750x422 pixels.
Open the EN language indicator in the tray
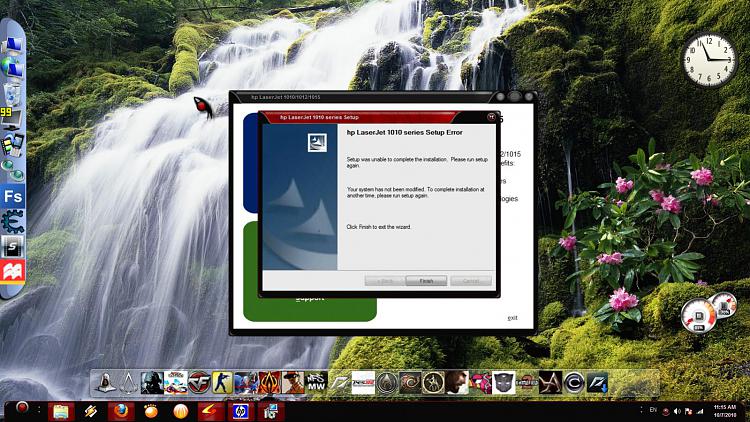(653, 410)
